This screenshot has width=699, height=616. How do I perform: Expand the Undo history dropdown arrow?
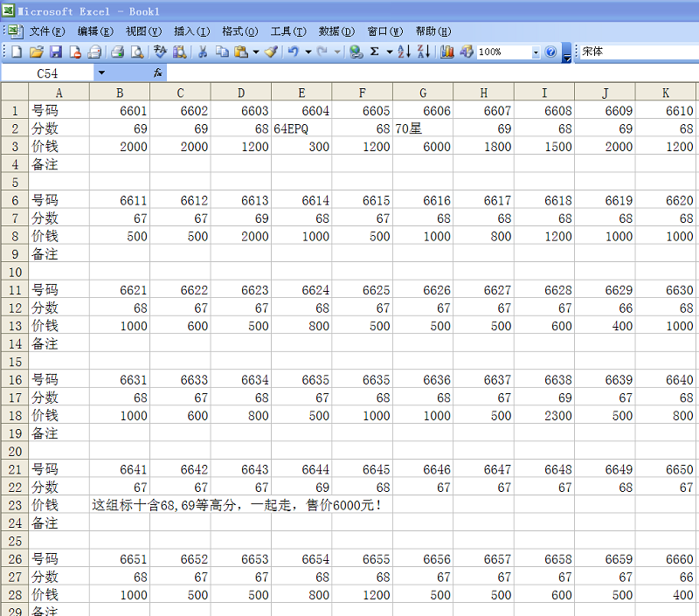[x=308, y=52]
